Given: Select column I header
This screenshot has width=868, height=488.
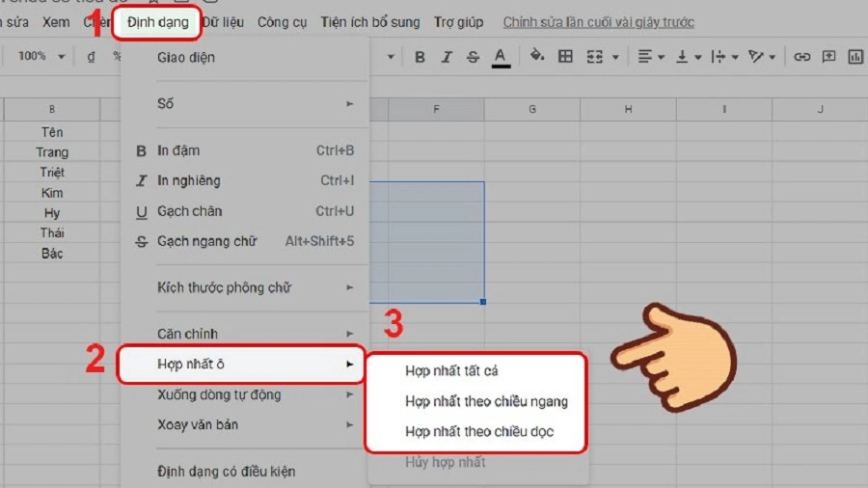Looking at the screenshot, I should 724,109.
